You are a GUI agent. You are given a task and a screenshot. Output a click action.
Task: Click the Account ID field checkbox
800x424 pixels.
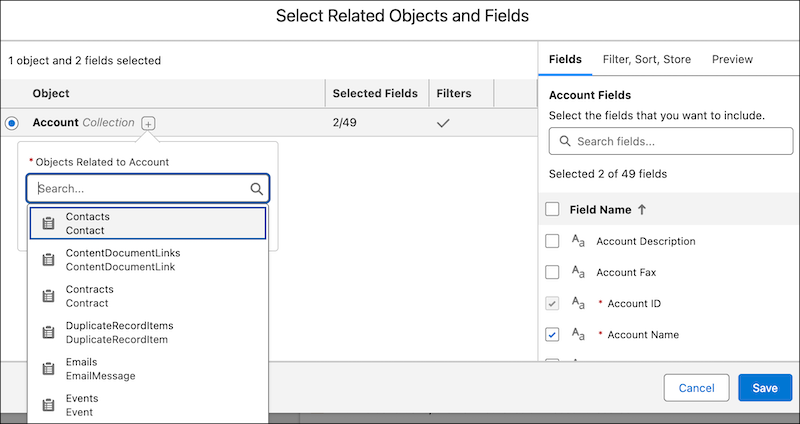[x=552, y=304]
